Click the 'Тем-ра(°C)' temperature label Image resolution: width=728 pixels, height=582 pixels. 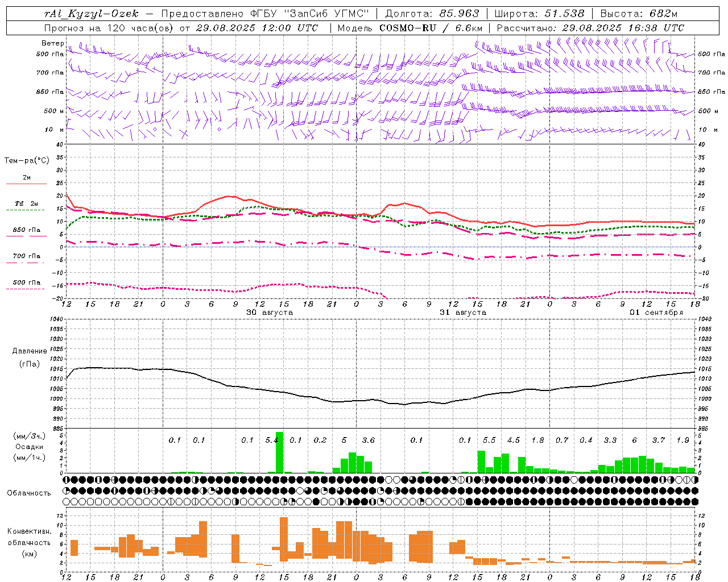click(27, 161)
